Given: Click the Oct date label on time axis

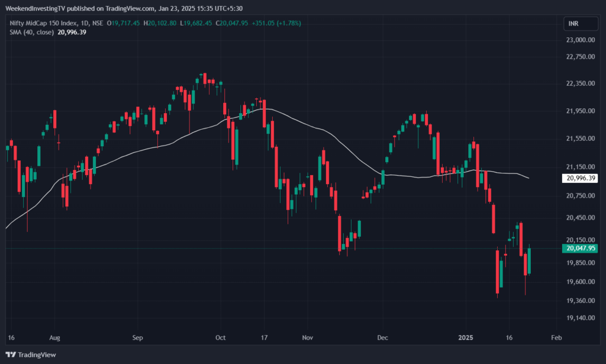Looking at the screenshot, I should coord(220,338).
